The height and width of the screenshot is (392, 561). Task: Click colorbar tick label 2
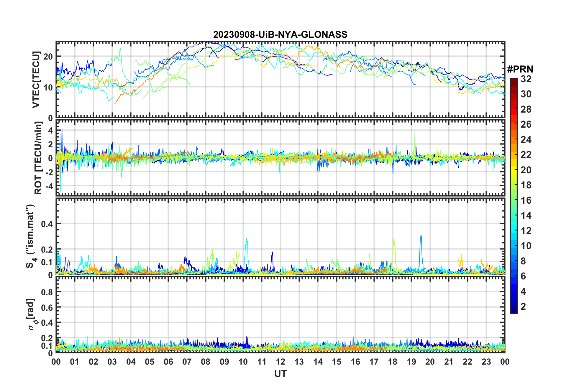[x=523, y=307]
